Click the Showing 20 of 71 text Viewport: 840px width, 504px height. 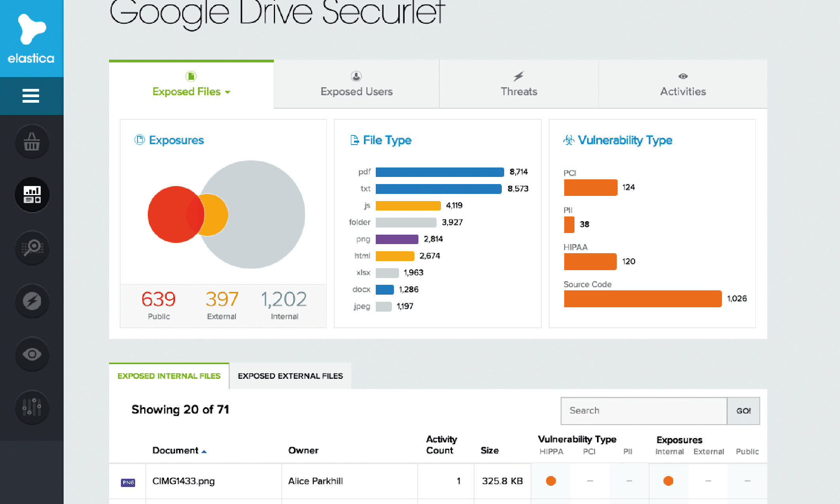click(x=180, y=410)
